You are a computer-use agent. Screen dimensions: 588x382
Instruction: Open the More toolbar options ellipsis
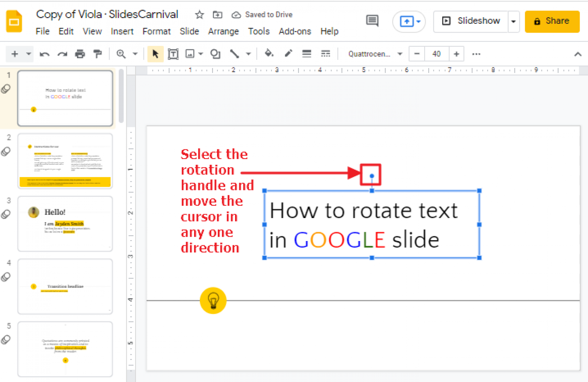[476, 54]
